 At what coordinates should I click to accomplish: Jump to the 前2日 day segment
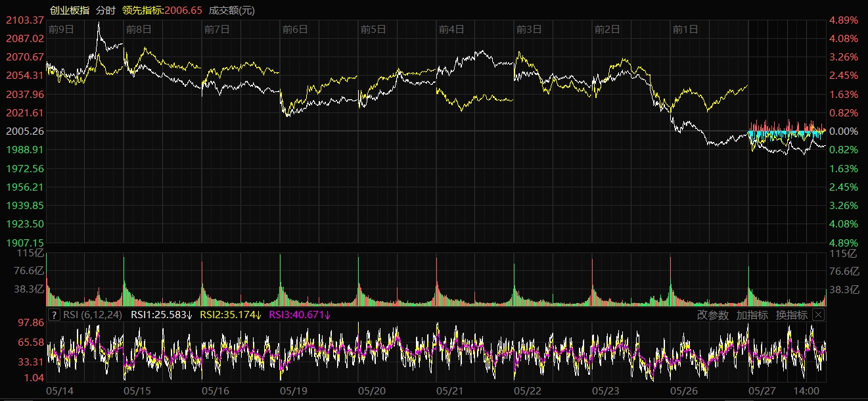pos(608,29)
